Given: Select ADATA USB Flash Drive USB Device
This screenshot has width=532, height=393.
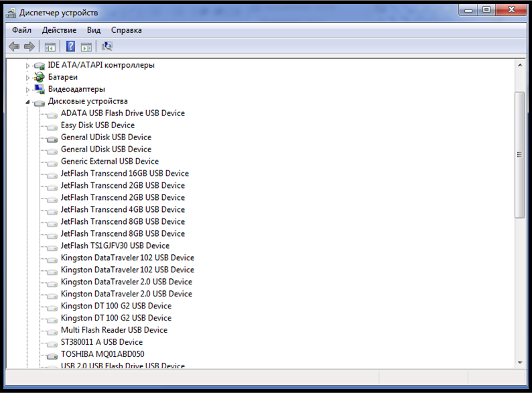Looking at the screenshot, I should click(x=123, y=113).
